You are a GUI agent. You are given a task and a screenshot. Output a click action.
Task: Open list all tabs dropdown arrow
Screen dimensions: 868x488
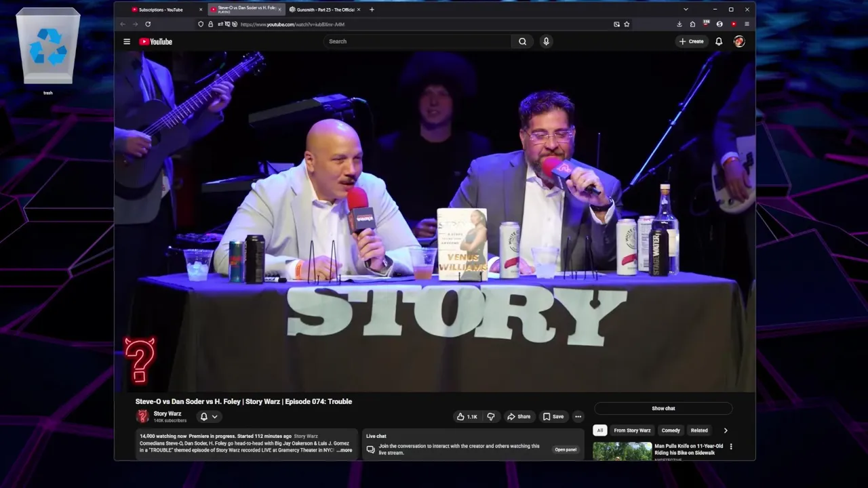click(686, 9)
